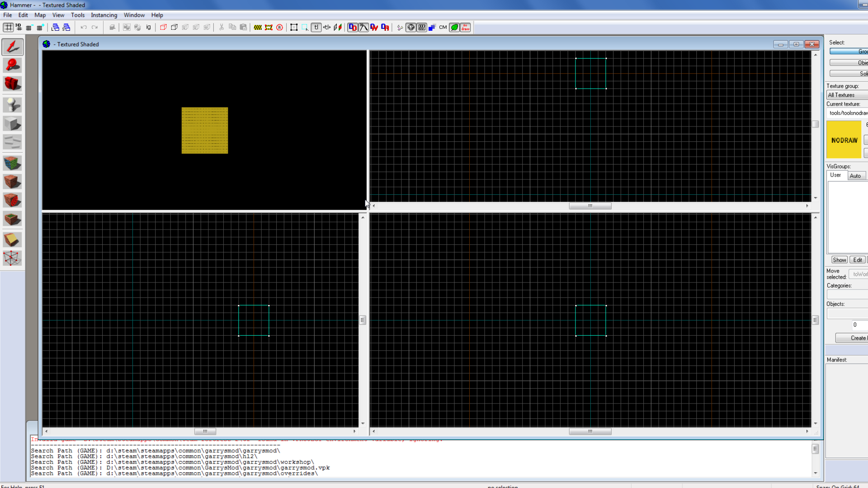Click the Create button in Objects panel
This screenshot has width=868, height=488.
[x=857, y=338]
